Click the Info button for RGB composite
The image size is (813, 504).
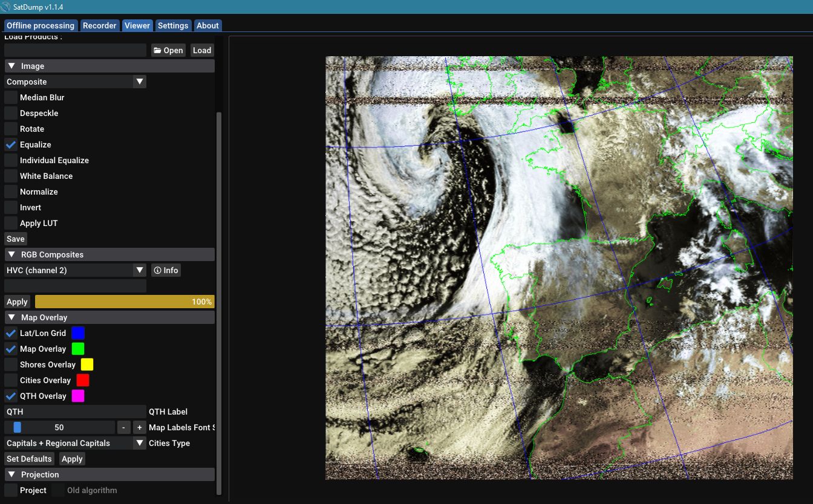click(166, 270)
